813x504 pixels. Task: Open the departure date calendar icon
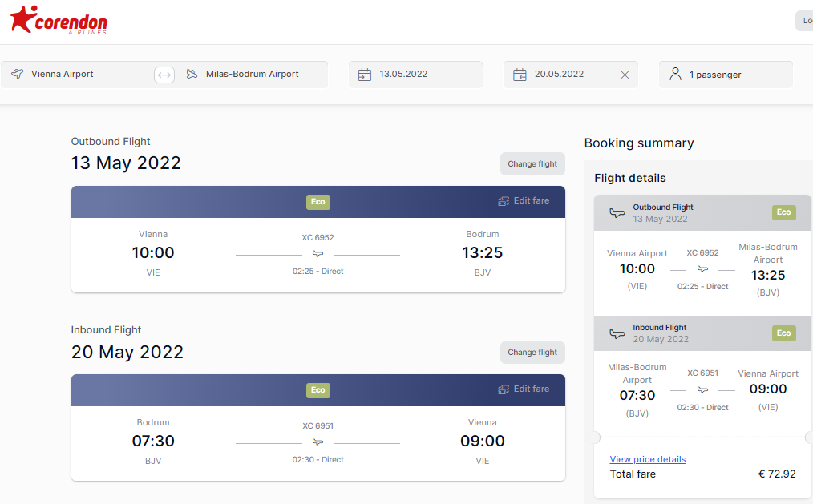click(365, 75)
